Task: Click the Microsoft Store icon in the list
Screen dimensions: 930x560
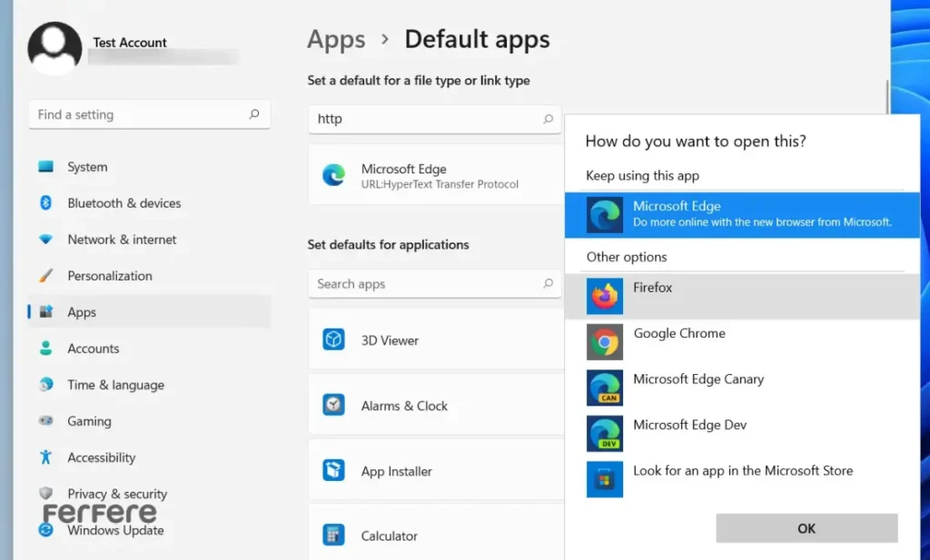Action: tap(604, 479)
